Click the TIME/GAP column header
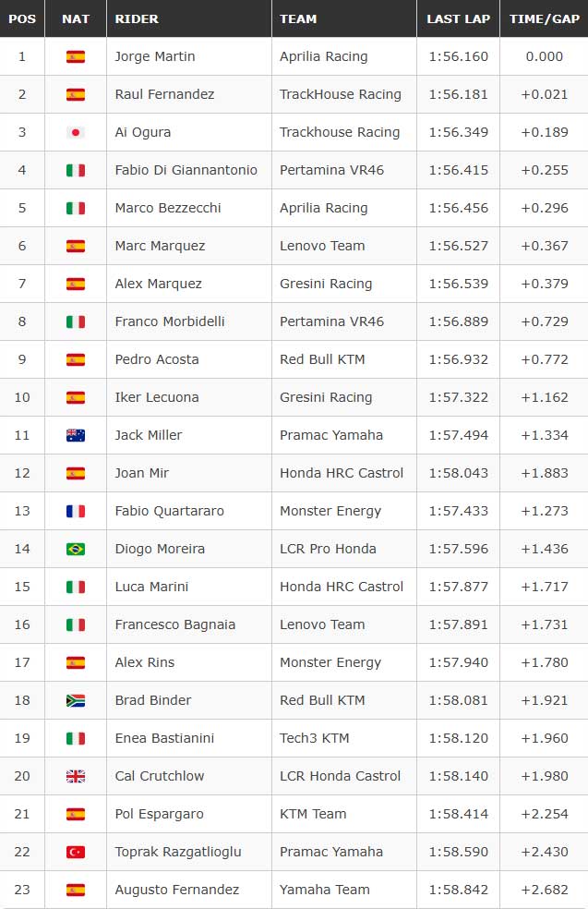This screenshot has width=588, height=909. click(544, 18)
